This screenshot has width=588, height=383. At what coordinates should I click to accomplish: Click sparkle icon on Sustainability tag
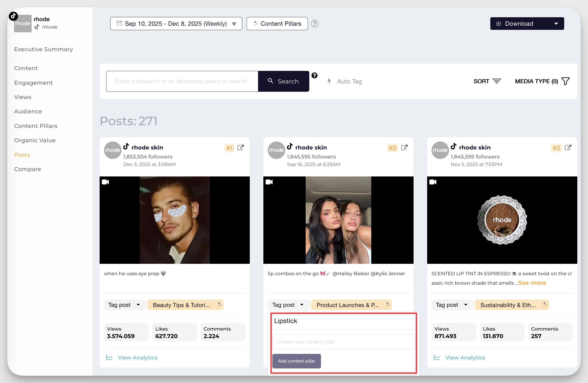tap(545, 304)
